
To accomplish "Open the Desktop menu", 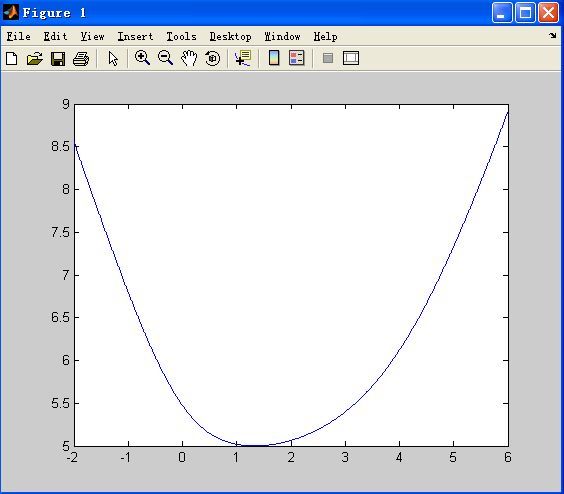I will coord(231,37).
